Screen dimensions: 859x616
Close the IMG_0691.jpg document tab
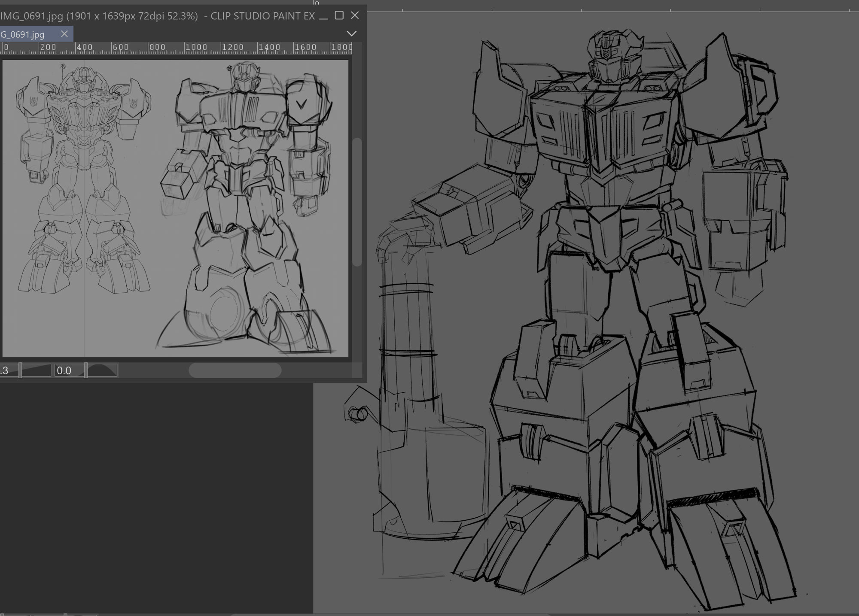coord(64,34)
